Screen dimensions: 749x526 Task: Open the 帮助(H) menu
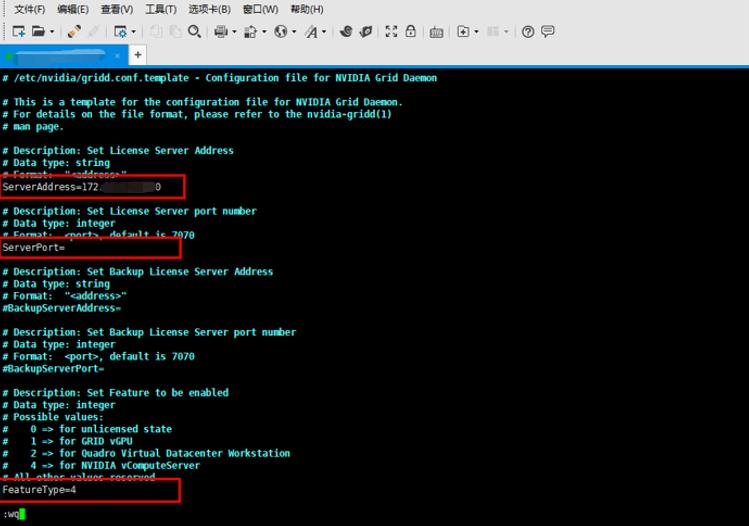click(x=307, y=9)
